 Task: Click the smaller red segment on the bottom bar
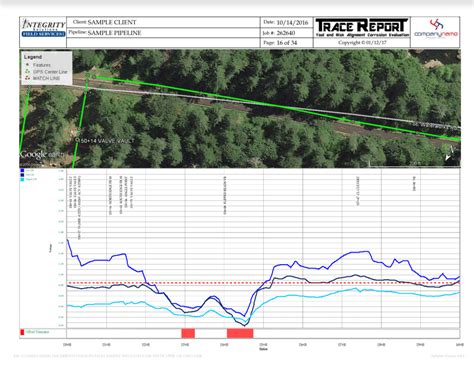tap(188, 333)
